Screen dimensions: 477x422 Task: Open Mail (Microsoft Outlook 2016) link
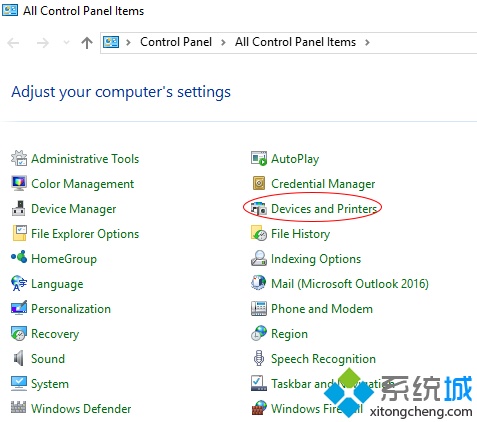(x=350, y=284)
